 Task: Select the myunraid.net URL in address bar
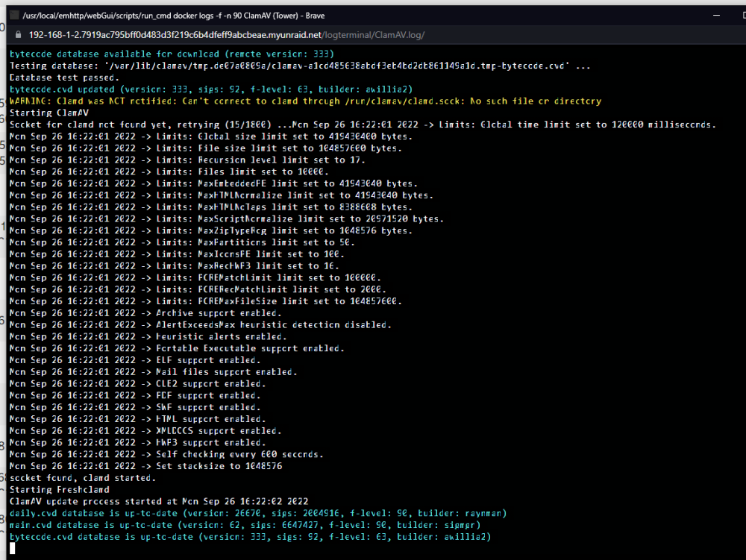[227, 35]
